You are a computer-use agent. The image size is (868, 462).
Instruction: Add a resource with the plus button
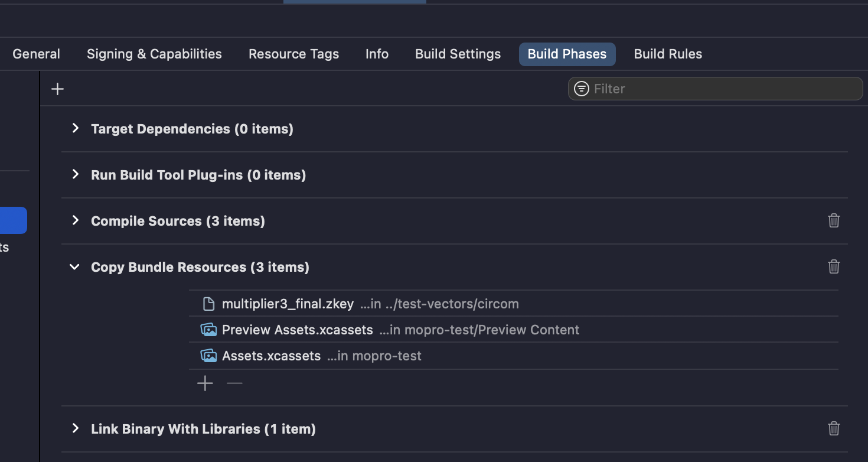(x=205, y=383)
